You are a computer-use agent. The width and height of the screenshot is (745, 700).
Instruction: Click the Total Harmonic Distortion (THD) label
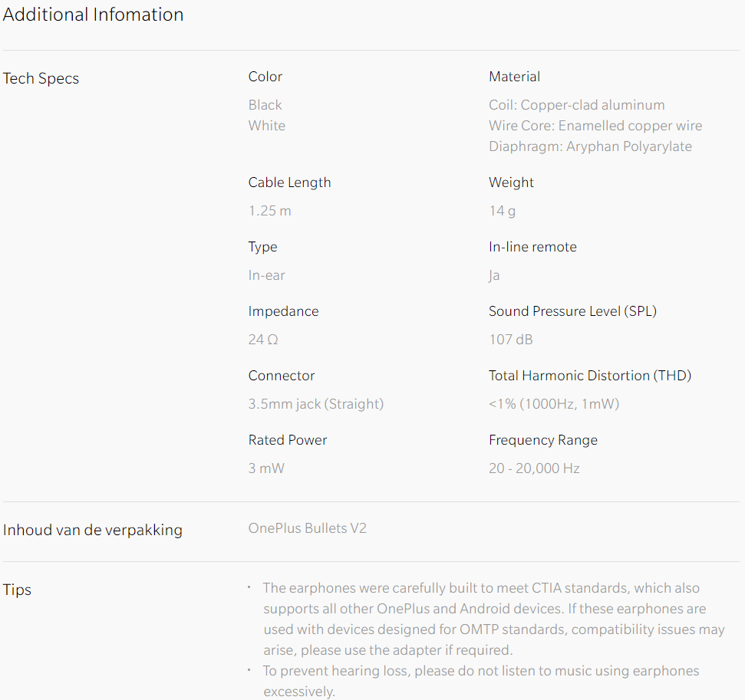(x=589, y=376)
